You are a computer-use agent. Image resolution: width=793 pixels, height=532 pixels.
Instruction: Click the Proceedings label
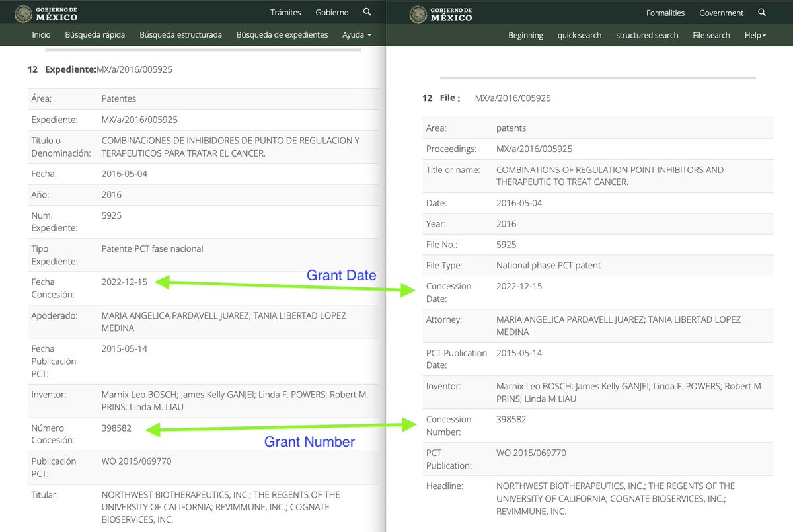pos(451,149)
